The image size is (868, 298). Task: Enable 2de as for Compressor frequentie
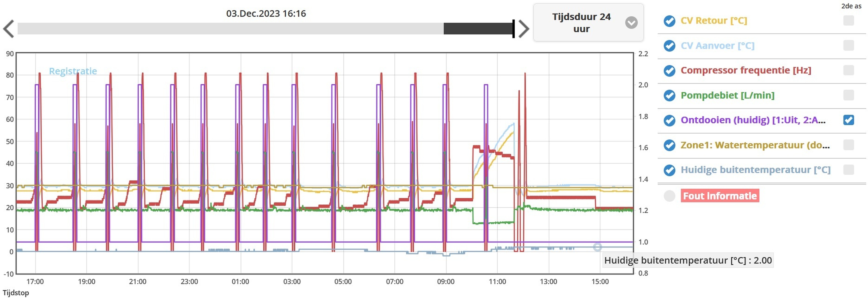(x=848, y=70)
